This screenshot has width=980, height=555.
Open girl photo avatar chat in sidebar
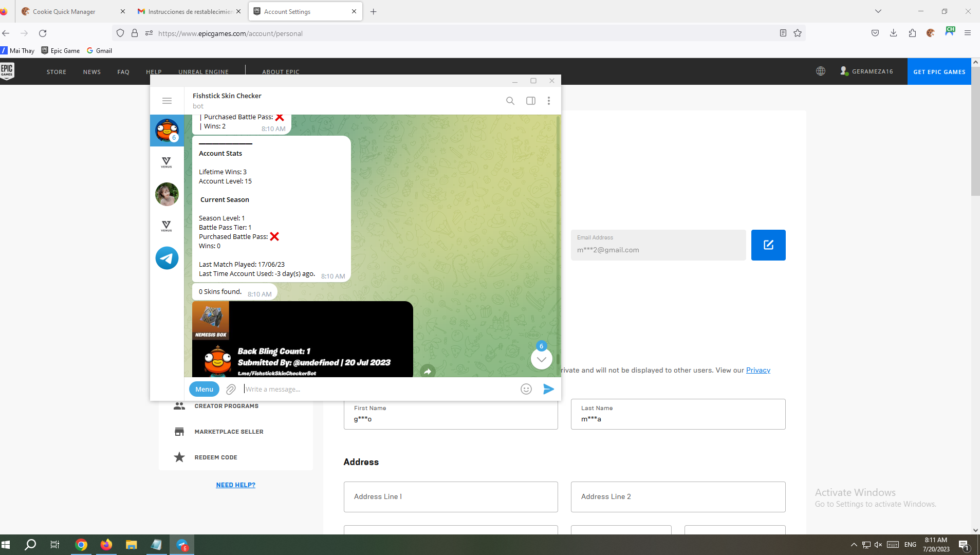(x=167, y=194)
